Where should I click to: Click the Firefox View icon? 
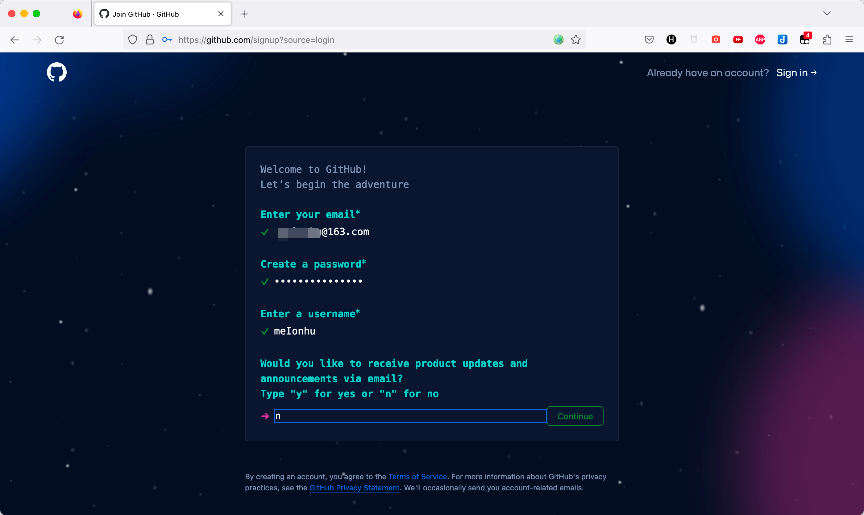pyautogui.click(x=78, y=14)
